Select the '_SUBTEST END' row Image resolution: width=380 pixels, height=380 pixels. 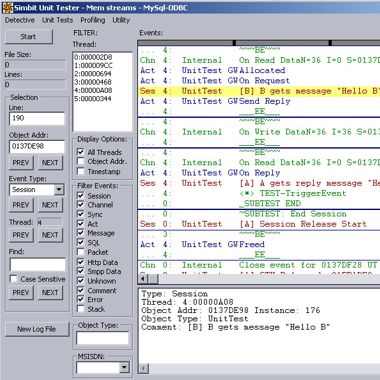(259, 204)
